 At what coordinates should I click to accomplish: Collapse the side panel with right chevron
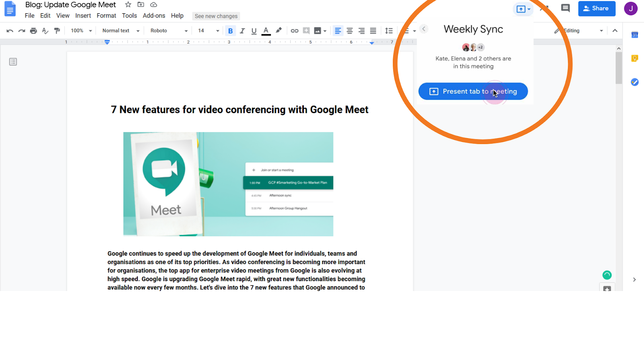point(634,280)
